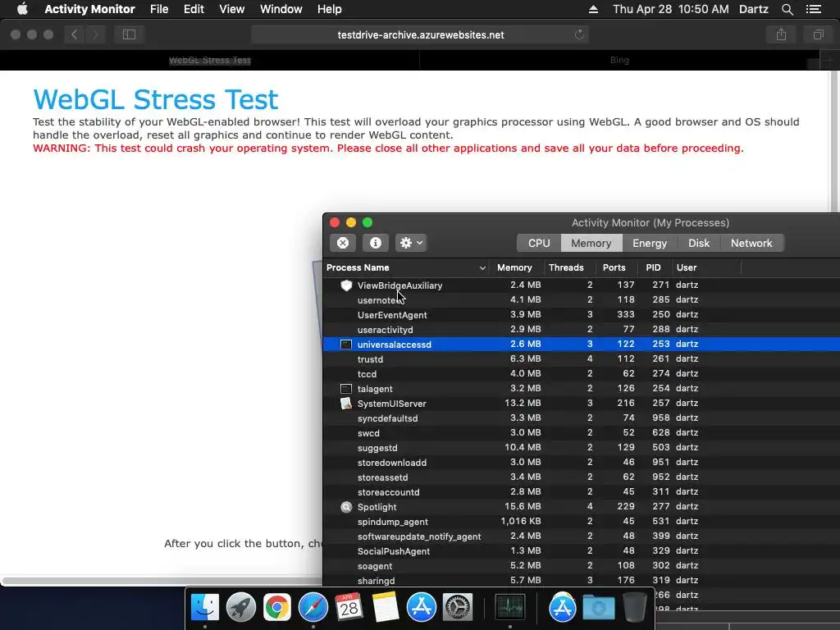Open Notification Center list icon
Viewport: 840px width, 630px height.
point(813,9)
